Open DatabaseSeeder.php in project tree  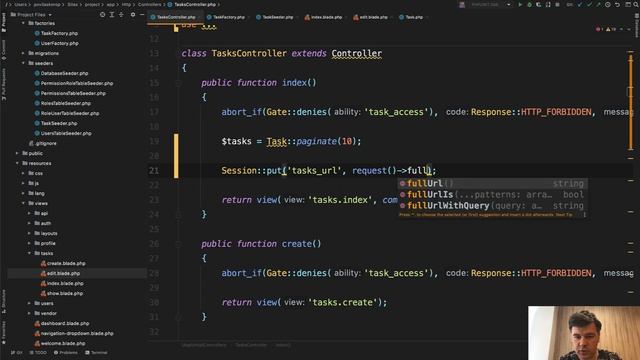[x=61, y=73]
